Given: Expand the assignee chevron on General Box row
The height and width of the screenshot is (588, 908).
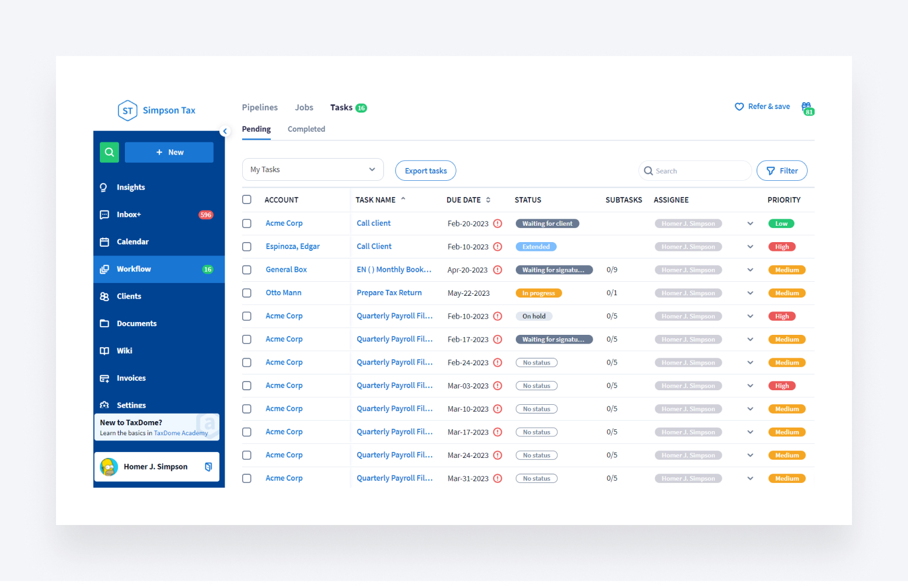Looking at the screenshot, I should tap(750, 269).
